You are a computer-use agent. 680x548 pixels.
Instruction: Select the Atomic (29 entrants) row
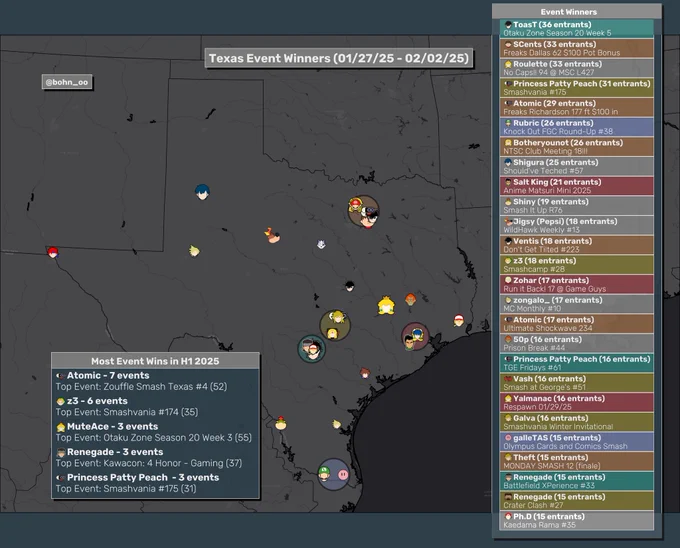[577, 107]
